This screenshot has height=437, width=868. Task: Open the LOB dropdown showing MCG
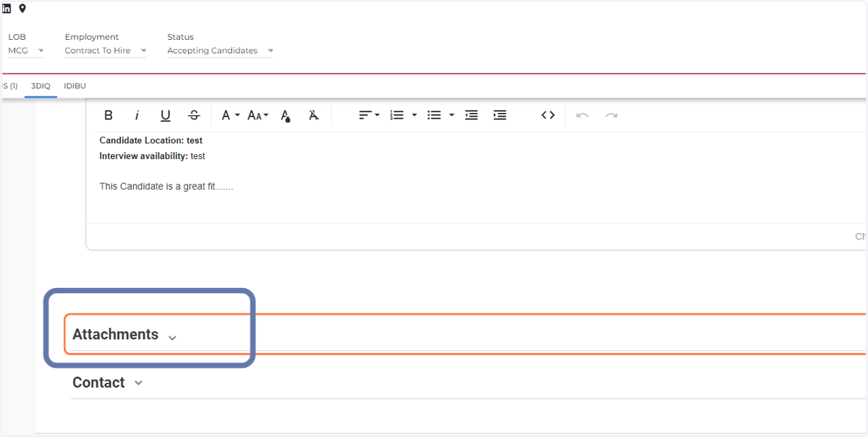tap(26, 51)
